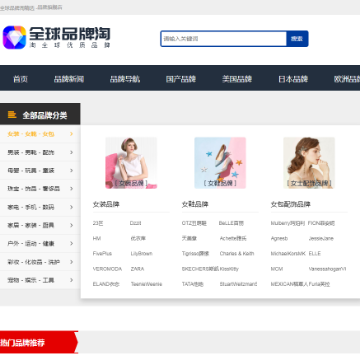Click the chevron on the 家电 · 手机 · 数码 row
Screen dimensions: 360x360
click(x=71, y=207)
